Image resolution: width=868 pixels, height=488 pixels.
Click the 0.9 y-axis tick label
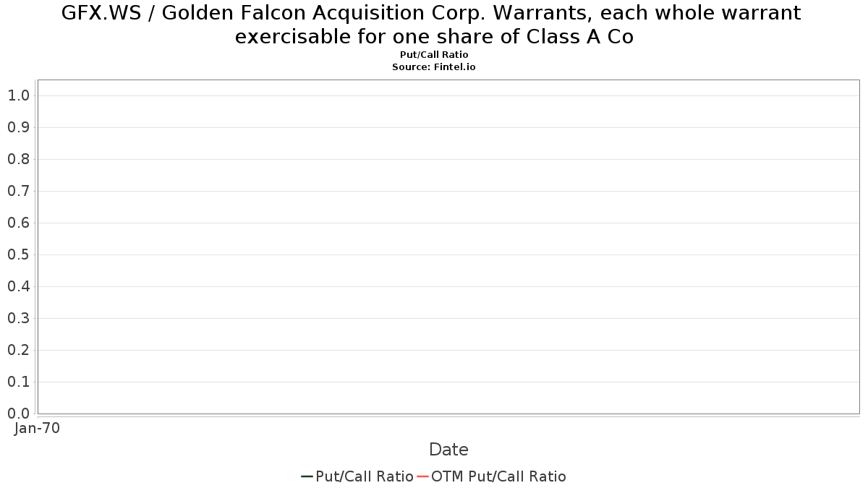[x=18, y=127]
